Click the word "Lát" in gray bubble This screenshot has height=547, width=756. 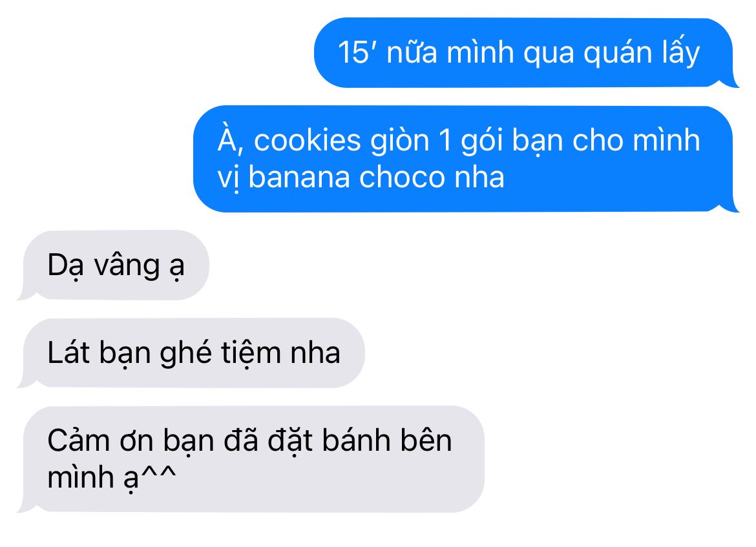(x=68, y=353)
